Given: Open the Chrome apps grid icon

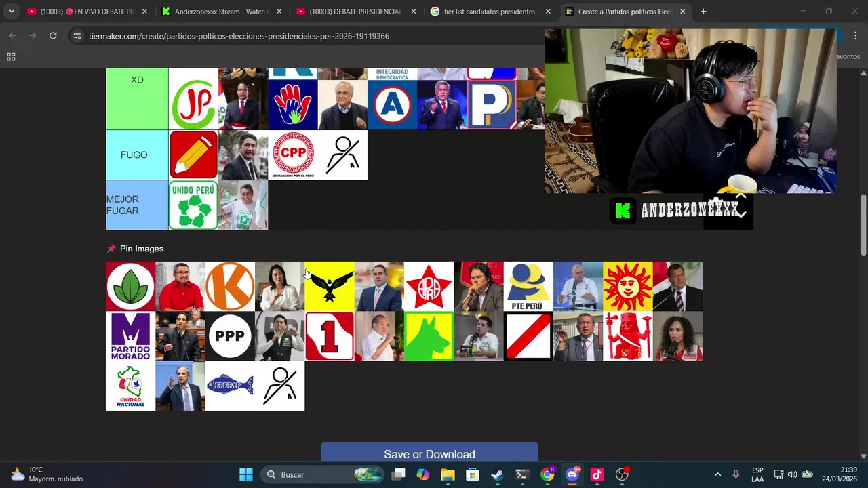Looking at the screenshot, I should (11, 57).
